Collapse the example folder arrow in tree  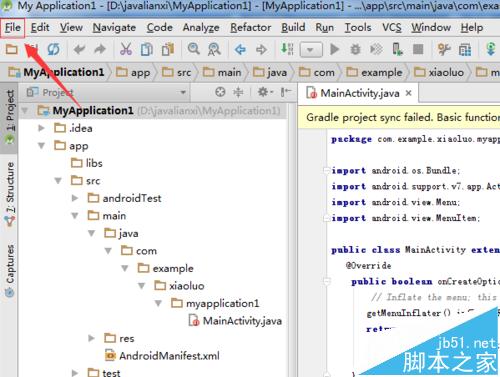125,268
